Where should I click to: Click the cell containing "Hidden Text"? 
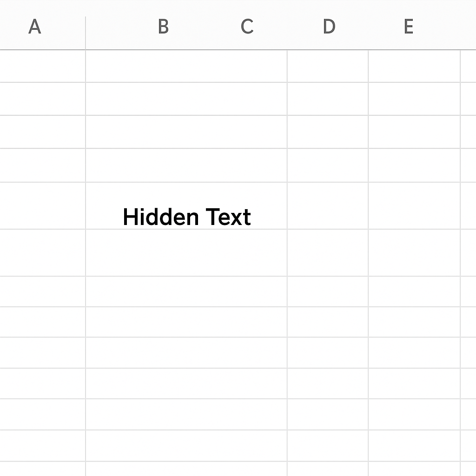tap(186, 206)
